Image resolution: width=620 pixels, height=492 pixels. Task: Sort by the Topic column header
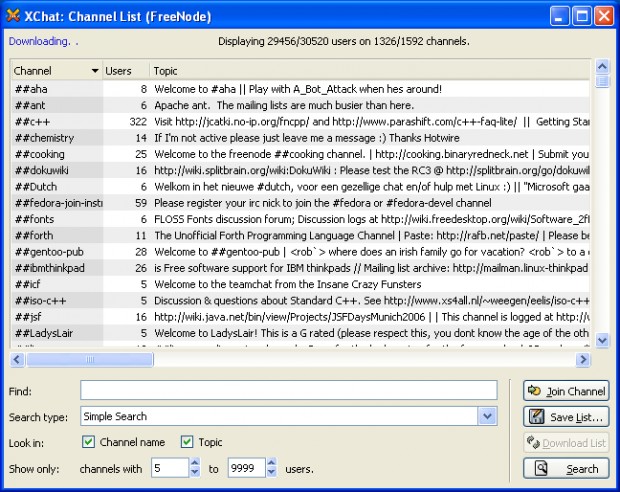pyautogui.click(x=369, y=71)
